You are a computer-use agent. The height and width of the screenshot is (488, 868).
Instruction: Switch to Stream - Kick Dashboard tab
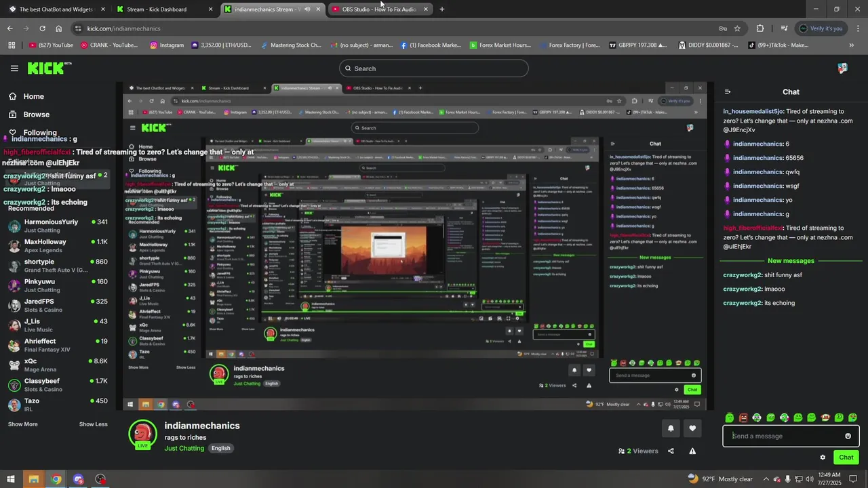[165, 9]
